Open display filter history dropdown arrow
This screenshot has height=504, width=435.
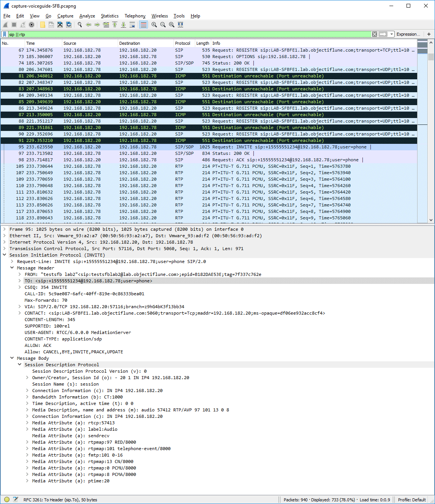point(392,34)
